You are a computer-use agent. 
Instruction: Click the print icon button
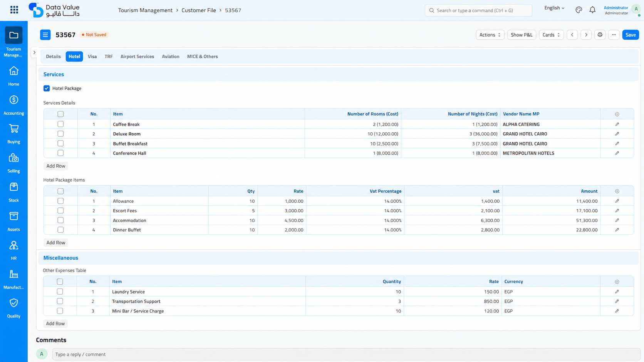(600, 35)
